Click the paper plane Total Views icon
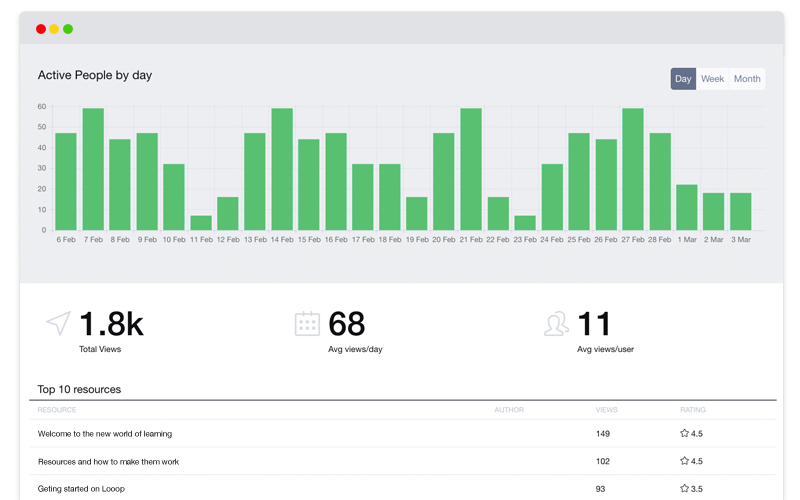 (x=58, y=323)
